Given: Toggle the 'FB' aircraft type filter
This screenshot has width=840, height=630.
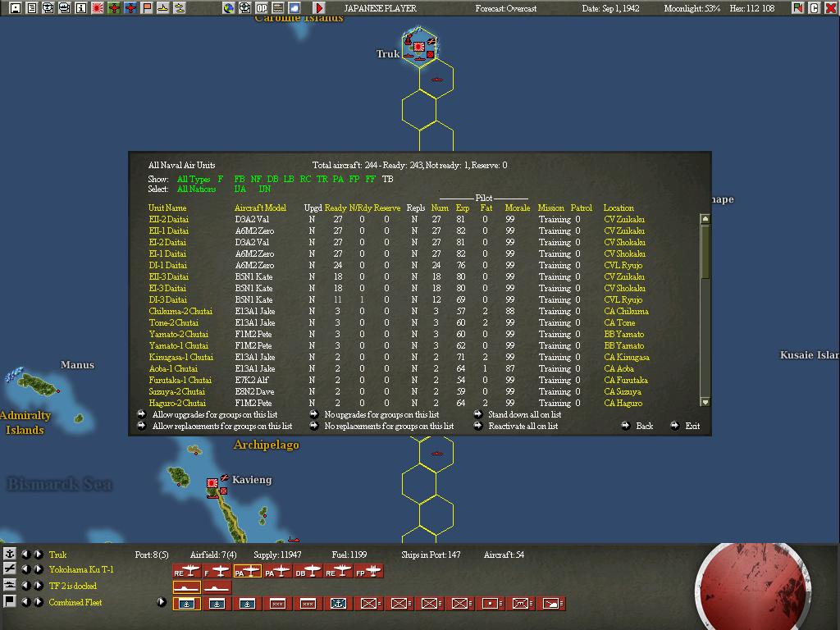Looking at the screenshot, I should coord(240,179).
